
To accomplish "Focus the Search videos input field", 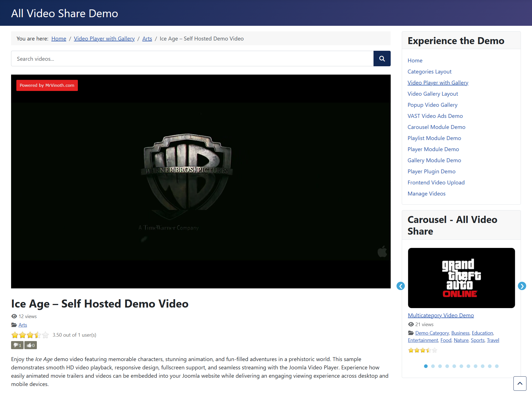I will (192, 59).
